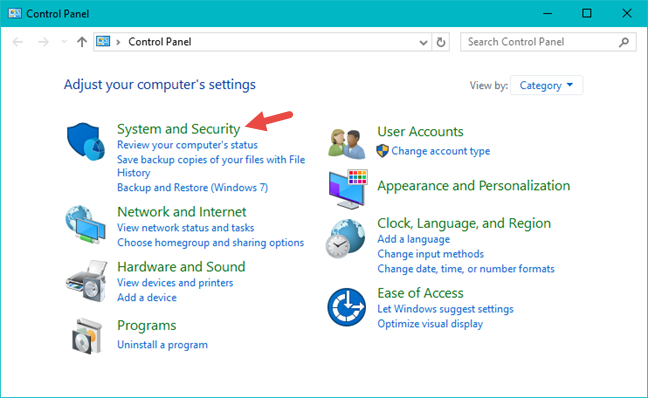Viewport: 648px width, 398px height.
Task: Close the Control Panel window
Action: click(x=627, y=13)
